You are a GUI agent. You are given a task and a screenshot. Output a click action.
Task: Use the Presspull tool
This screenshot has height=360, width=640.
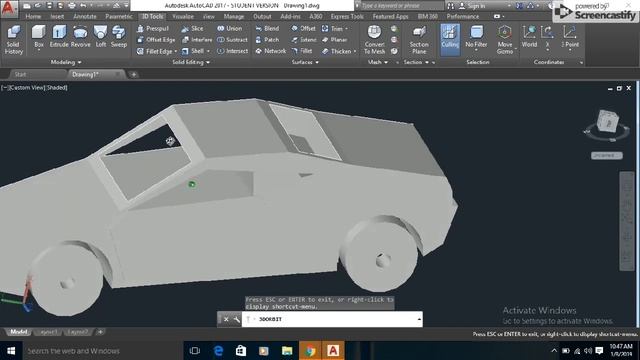pyautogui.click(x=153, y=29)
